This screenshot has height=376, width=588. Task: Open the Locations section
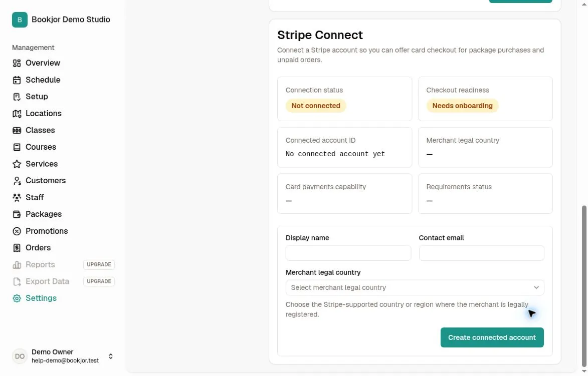[44, 114]
